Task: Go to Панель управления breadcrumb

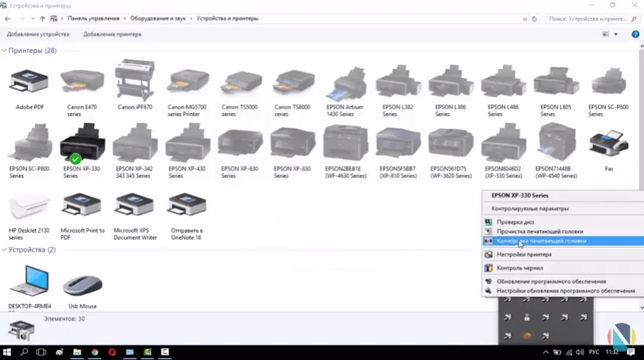Action: pyautogui.click(x=93, y=18)
